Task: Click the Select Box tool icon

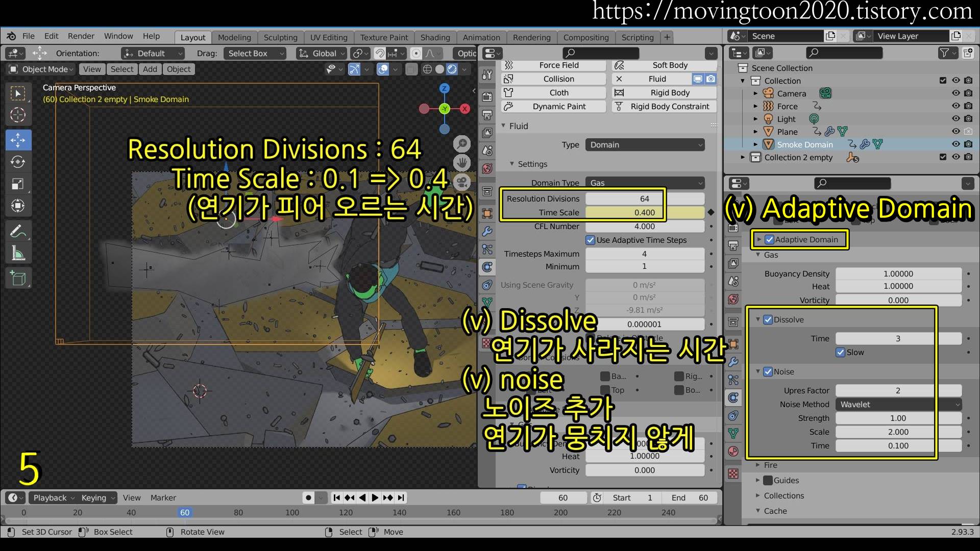Action: pyautogui.click(x=18, y=93)
